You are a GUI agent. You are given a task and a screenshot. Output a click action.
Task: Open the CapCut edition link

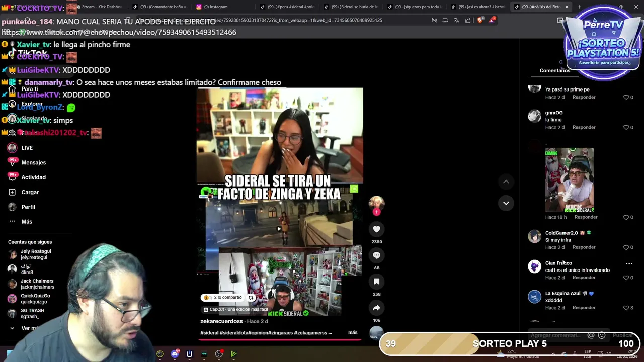(235, 309)
